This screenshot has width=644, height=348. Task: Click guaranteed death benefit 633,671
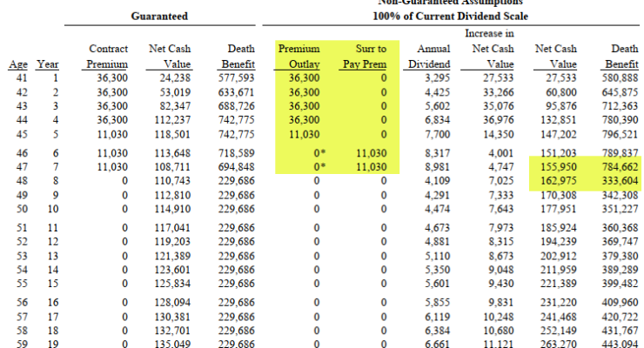coord(236,92)
